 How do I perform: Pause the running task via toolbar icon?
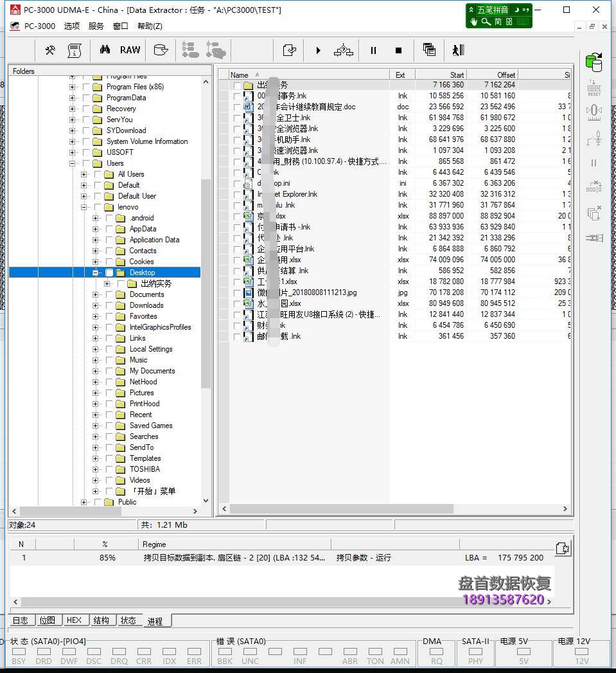[373, 50]
